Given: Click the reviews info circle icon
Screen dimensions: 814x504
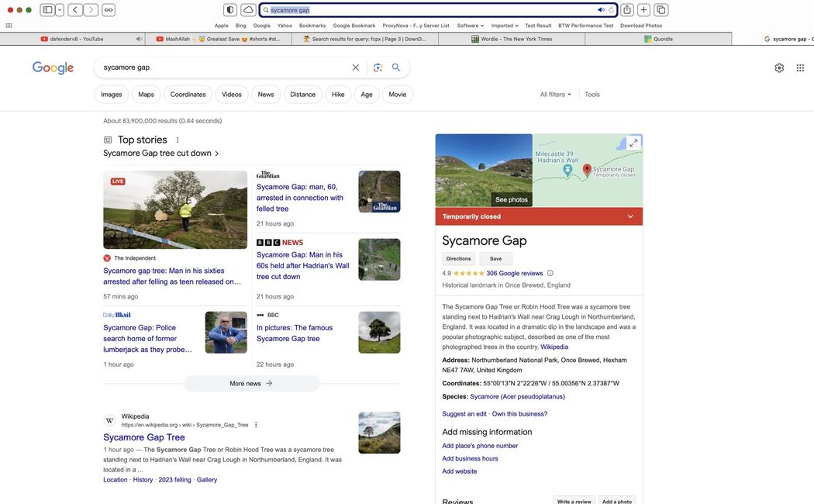Looking at the screenshot, I should [550, 273].
